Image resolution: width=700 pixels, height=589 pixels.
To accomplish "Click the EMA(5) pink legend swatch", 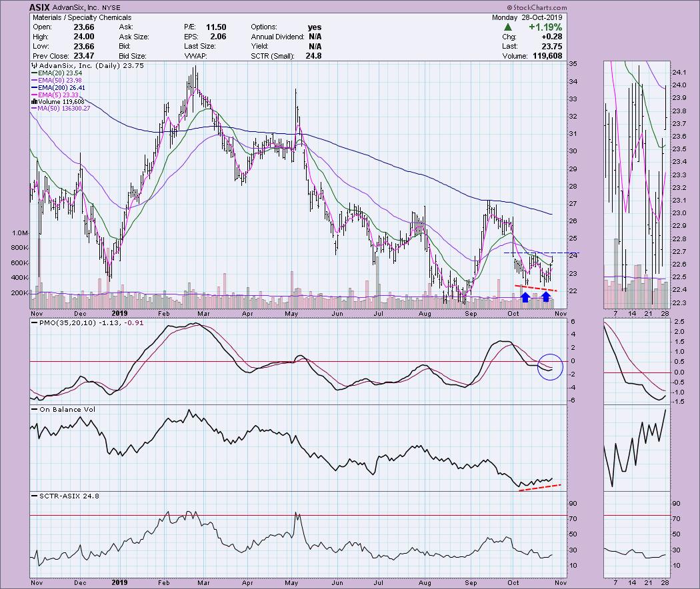I will 35,95.
